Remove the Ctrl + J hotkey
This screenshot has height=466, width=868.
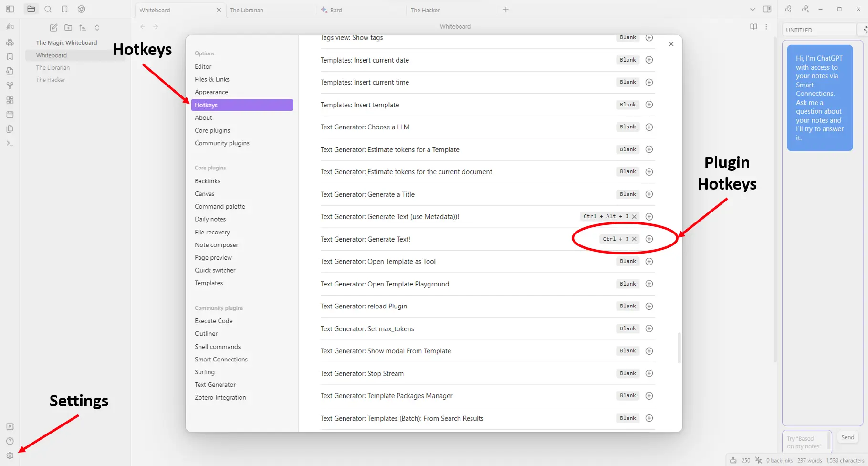point(634,239)
